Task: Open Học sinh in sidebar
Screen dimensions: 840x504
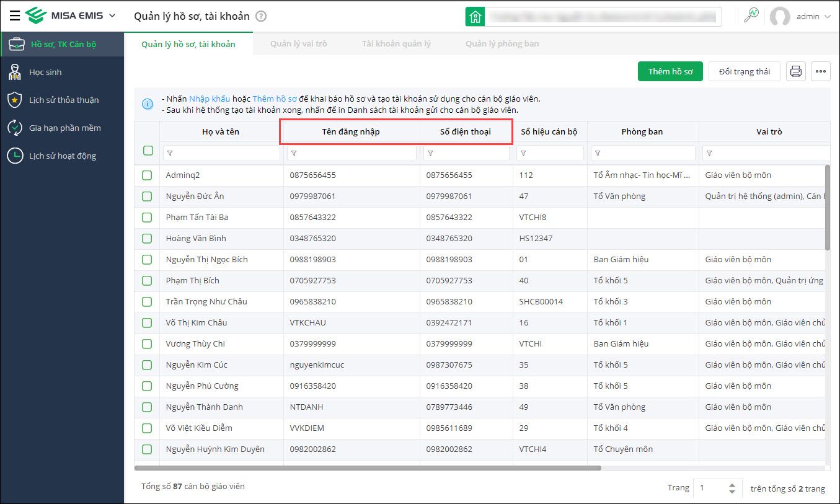Action: tap(45, 73)
